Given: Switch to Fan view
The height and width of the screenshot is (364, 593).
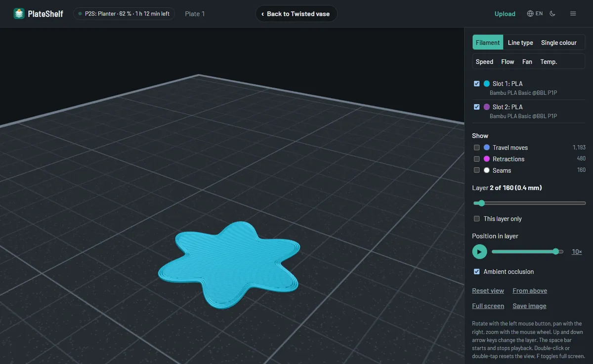Looking at the screenshot, I should click(x=527, y=62).
